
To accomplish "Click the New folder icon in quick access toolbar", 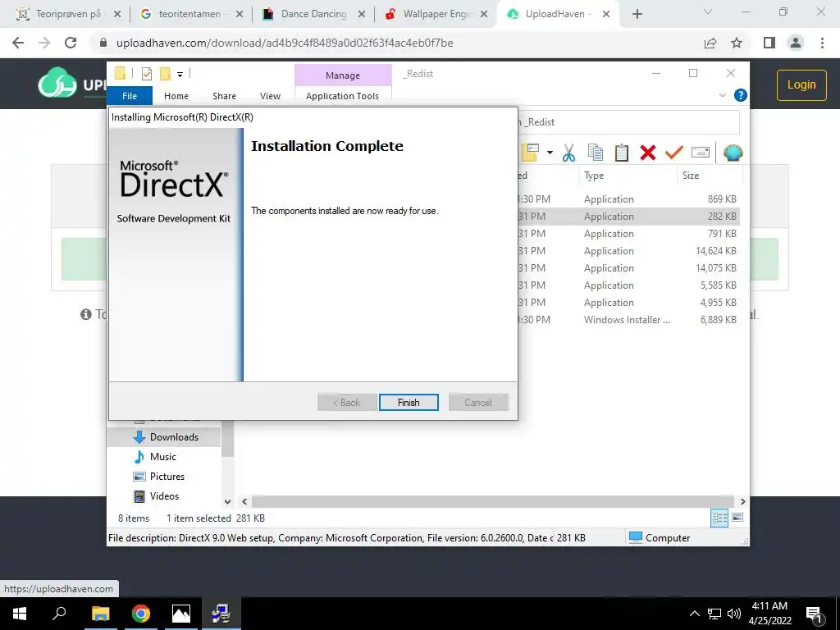I will [x=165, y=74].
